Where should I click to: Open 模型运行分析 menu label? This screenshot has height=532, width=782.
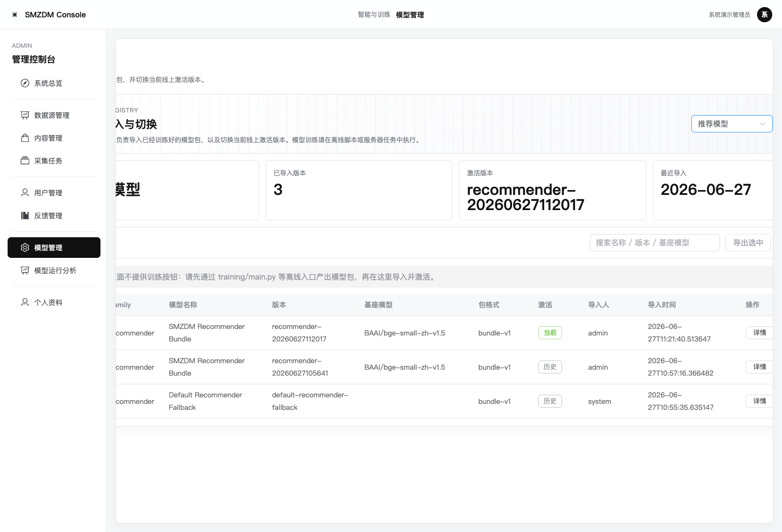coord(55,270)
